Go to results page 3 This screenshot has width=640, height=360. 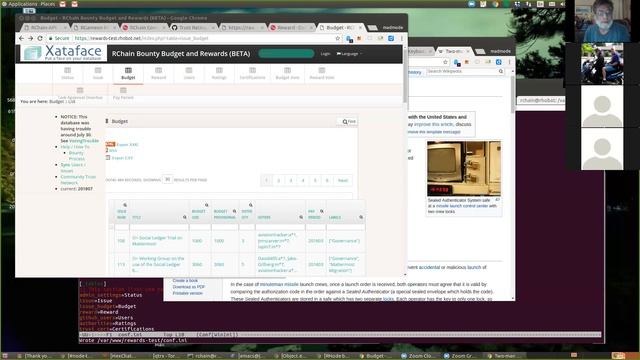pos(291,180)
